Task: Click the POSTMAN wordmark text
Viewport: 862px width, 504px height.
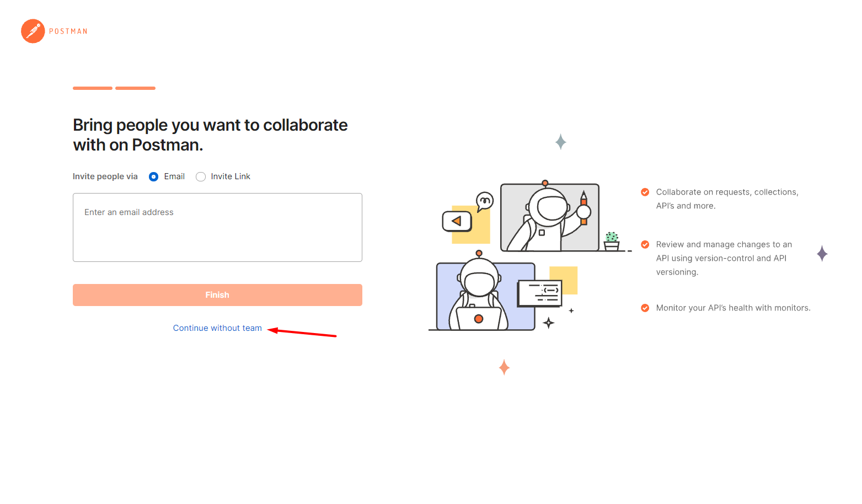Action: (x=68, y=31)
